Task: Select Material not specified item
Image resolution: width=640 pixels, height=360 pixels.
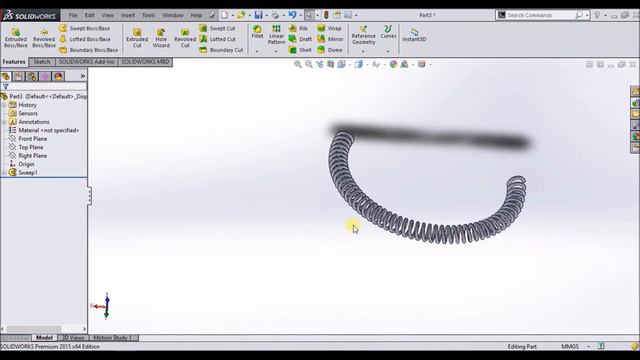Action: click(44, 130)
